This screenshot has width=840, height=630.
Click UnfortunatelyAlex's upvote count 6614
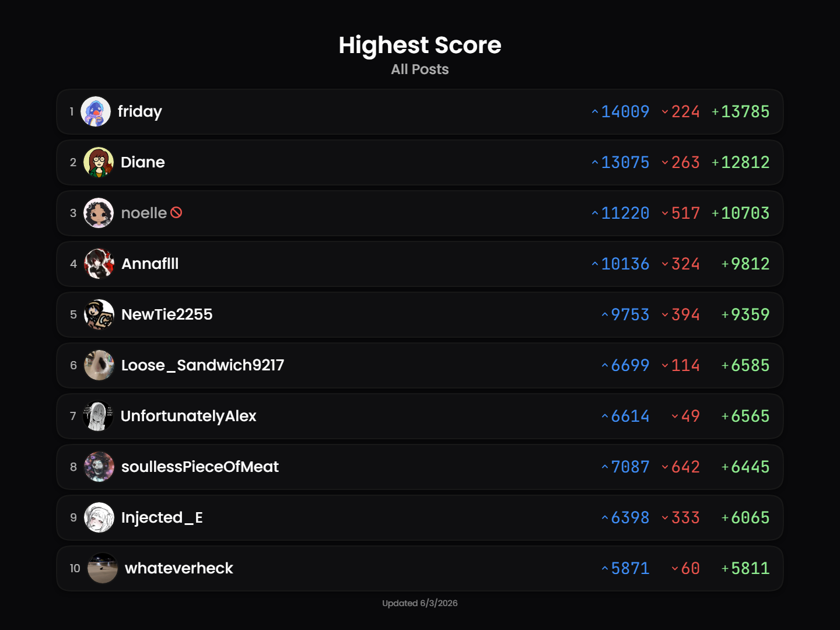tap(625, 416)
